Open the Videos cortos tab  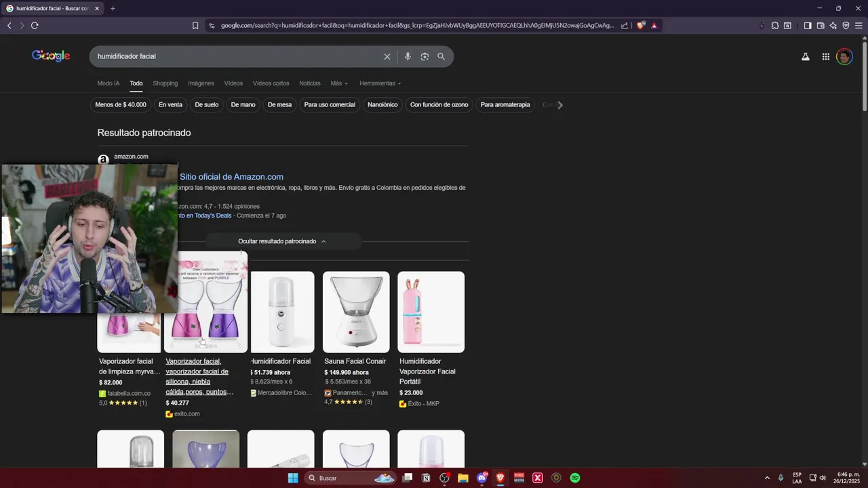tap(271, 83)
